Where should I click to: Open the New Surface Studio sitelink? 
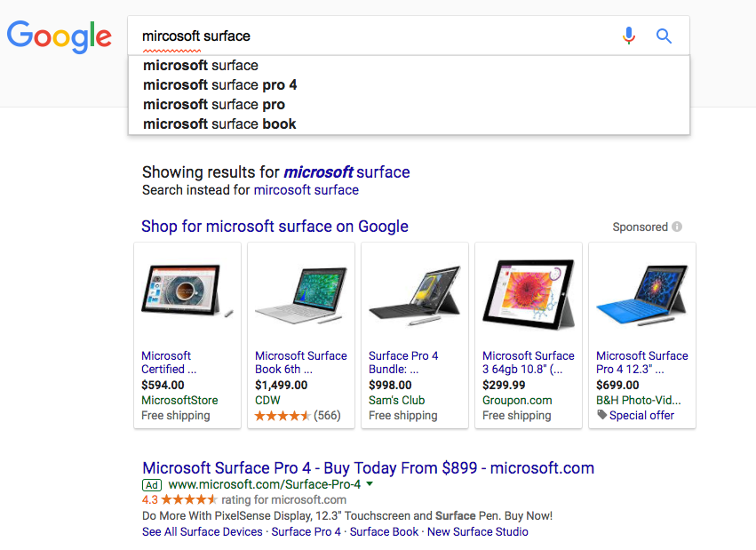[x=477, y=531]
